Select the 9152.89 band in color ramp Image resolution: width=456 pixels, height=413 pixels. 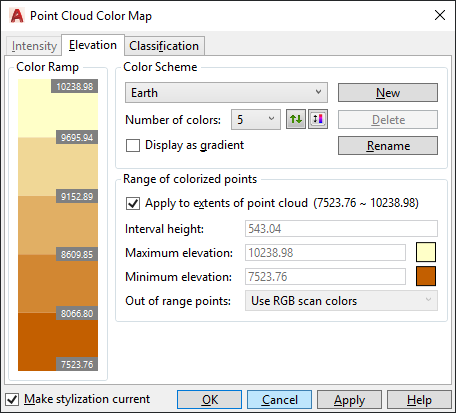(58, 225)
